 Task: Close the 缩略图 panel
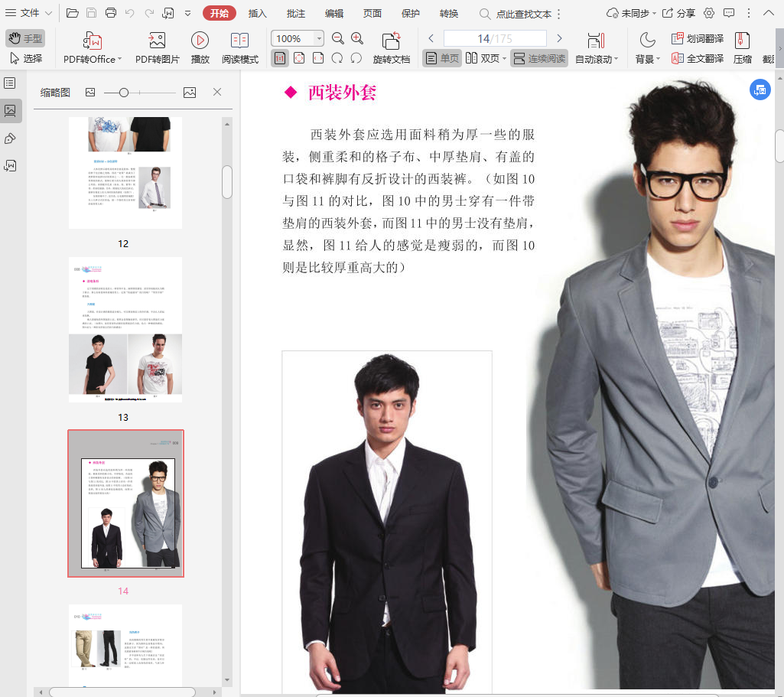217,92
